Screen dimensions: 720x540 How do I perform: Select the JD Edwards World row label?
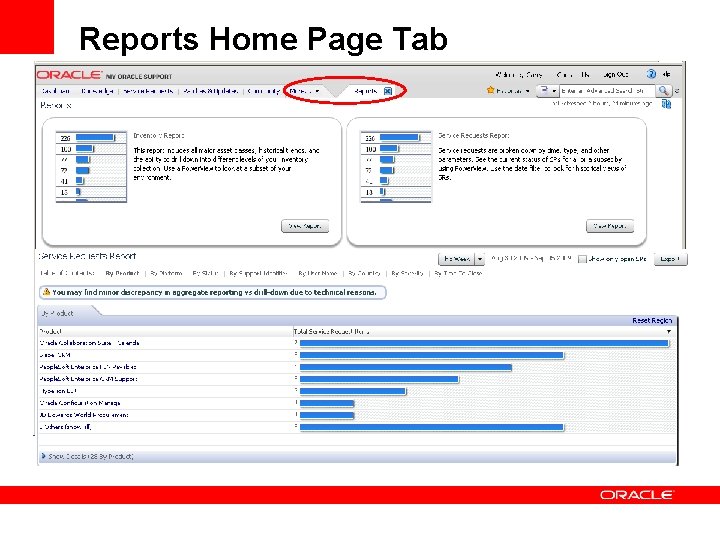[x=84, y=415]
